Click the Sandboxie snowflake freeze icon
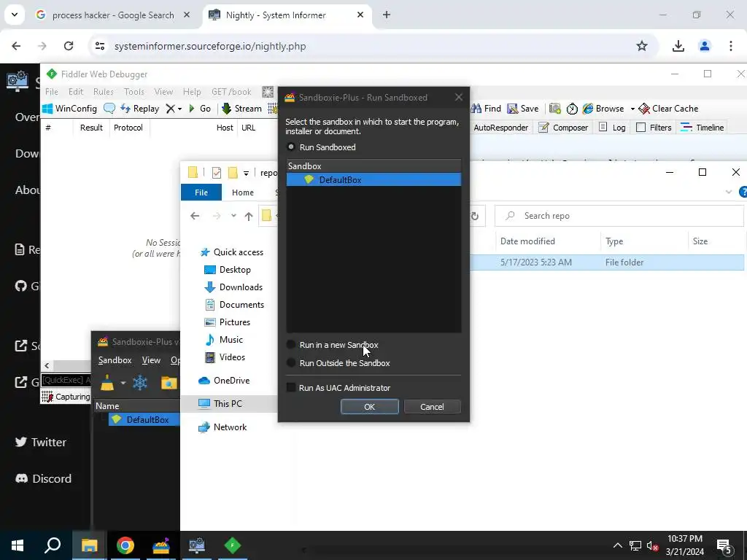 pyautogui.click(x=140, y=383)
